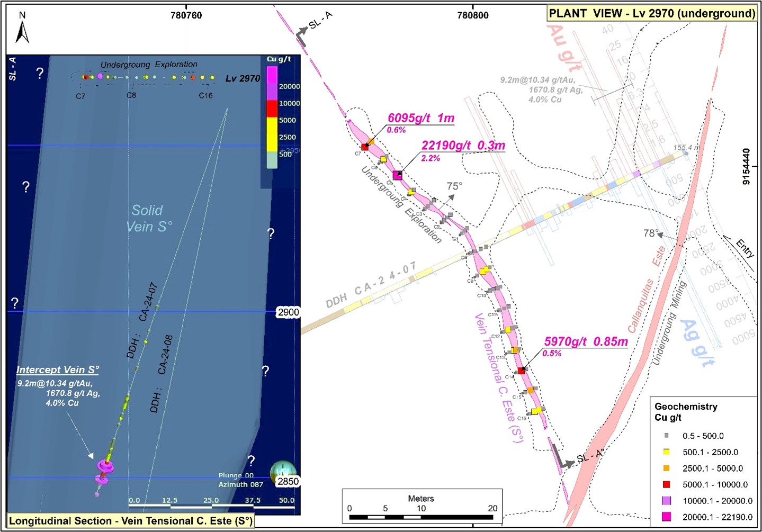Click the blue 'Ag g/t' axis label
This screenshot has width=762, height=532.
pos(696,342)
